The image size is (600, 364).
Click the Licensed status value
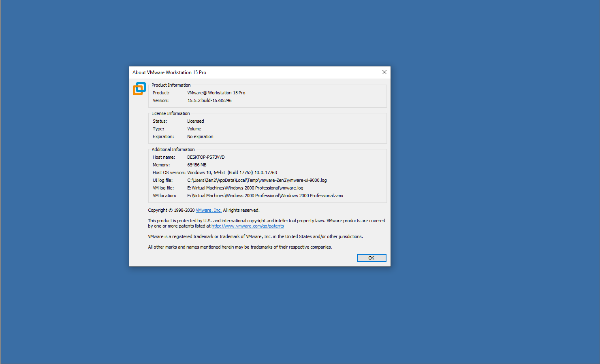coord(195,121)
